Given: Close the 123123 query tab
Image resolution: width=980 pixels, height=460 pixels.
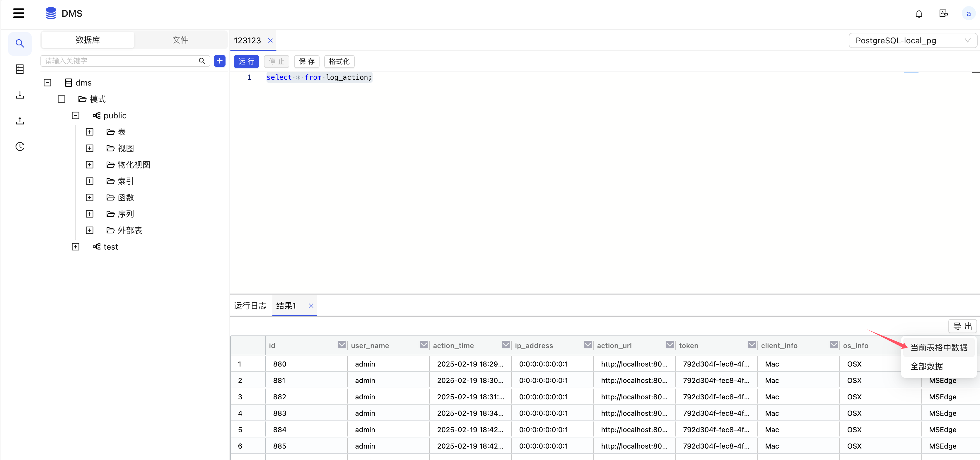Looking at the screenshot, I should [270, 40].
